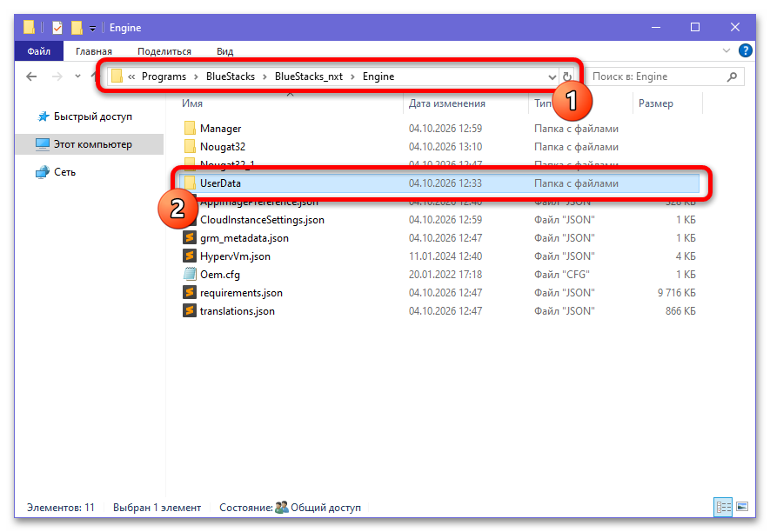Image resolution: width=770 pixels, height=532 pixels.
Task: Open the Вид ribbon tab
Action: 225,51
